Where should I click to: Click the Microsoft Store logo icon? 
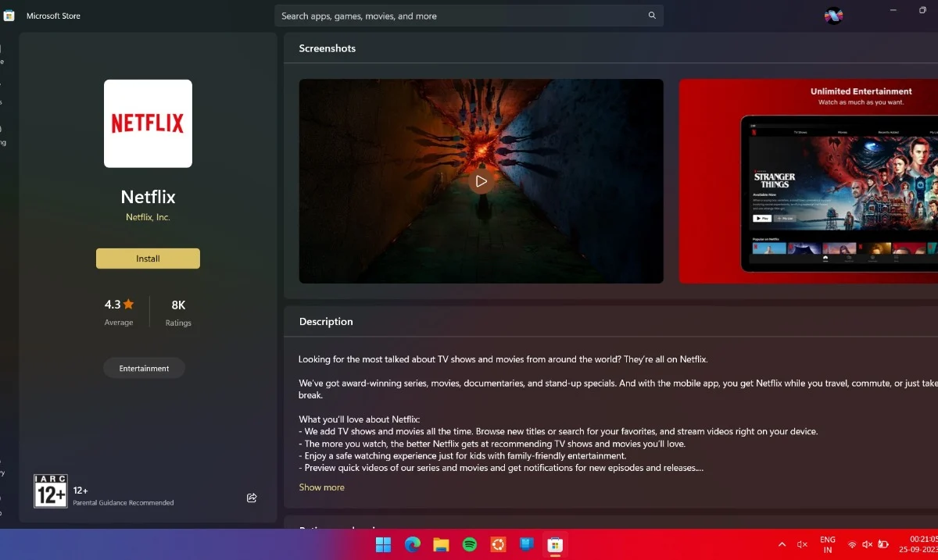[9, 16]
